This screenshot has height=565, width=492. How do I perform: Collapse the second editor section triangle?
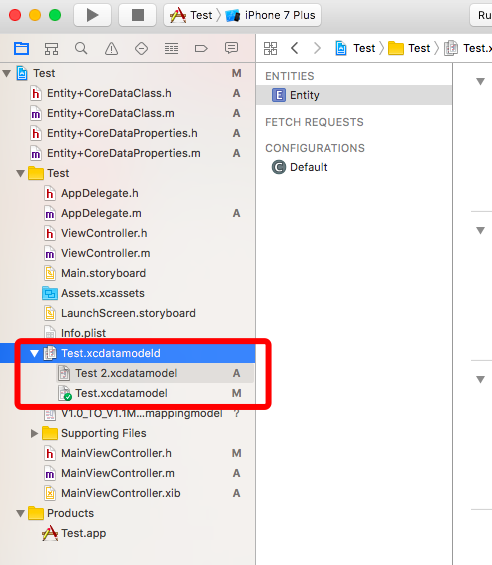point(480,230)
